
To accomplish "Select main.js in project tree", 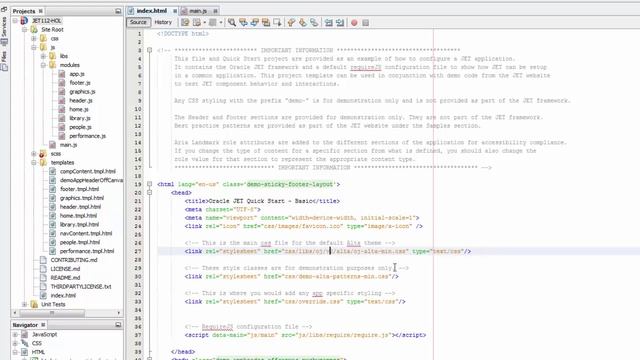I will [68, 145].
